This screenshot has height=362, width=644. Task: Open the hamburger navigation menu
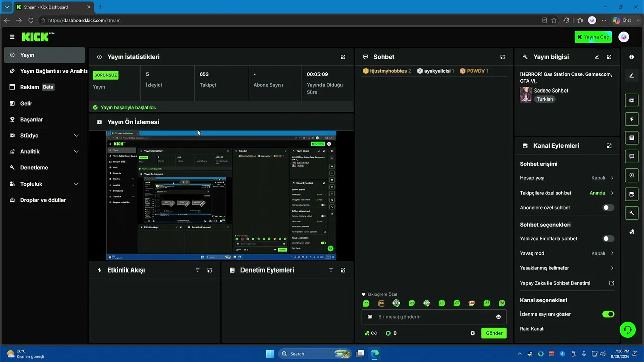pyautogui.click(x=12, y=37)
